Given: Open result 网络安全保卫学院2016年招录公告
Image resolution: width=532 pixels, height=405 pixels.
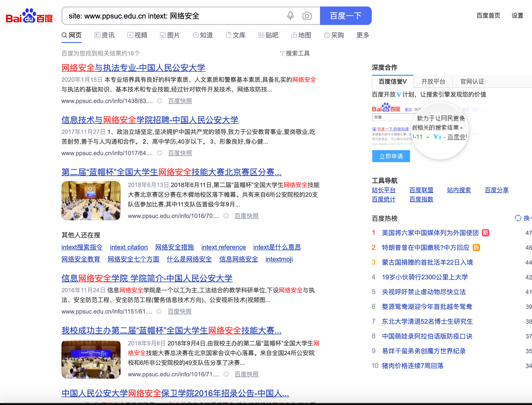Looking at the screenshot, I should point(175,393).
